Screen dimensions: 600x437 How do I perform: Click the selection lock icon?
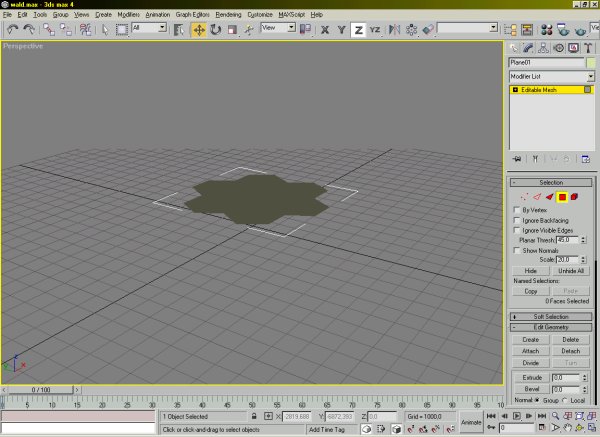255,416
